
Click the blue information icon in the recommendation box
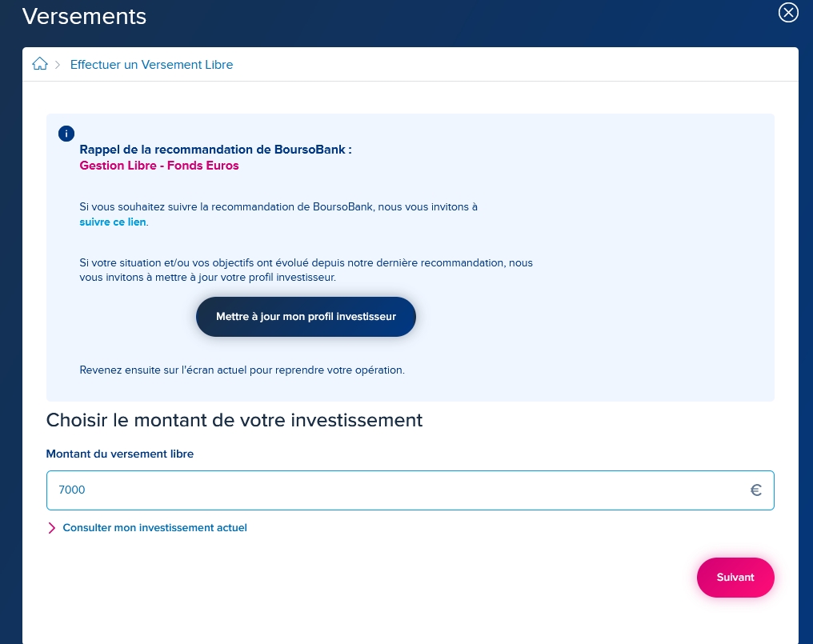[x=66, y=134]
